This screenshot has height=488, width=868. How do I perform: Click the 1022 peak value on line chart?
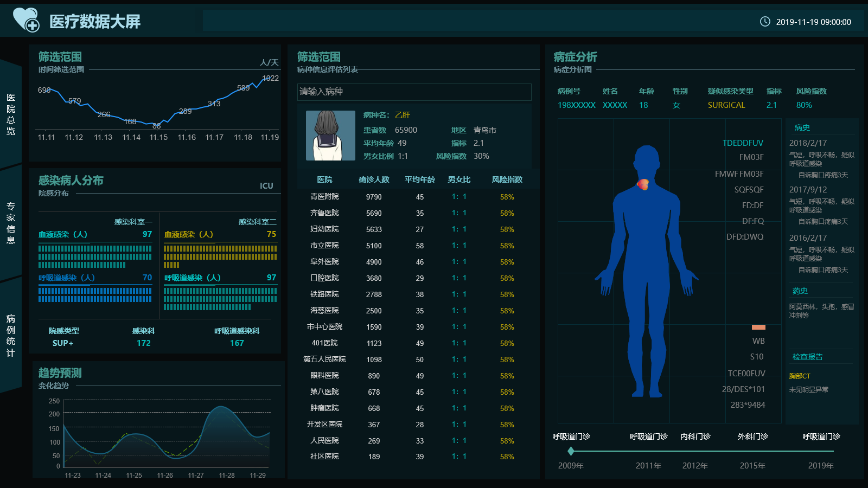pos(270,78)
